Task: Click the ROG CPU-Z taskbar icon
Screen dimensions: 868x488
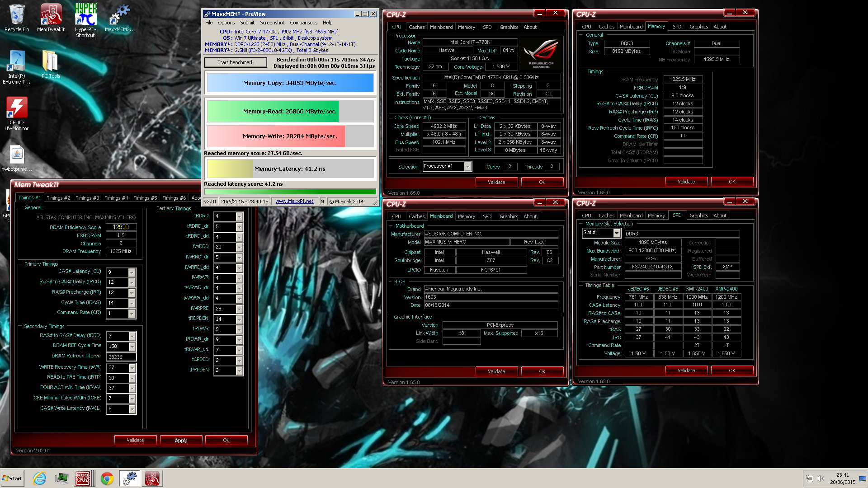Action: (82, 479)
